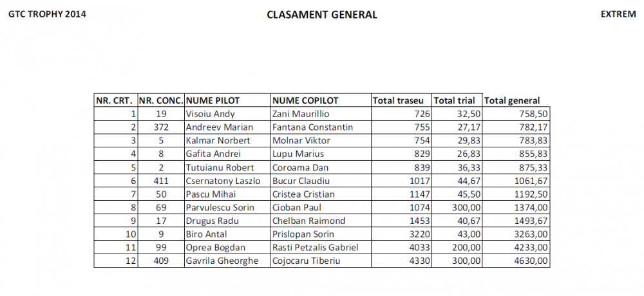Click total trial value 43,00
Viewport: 644px width, 296px height.
[468, 234]
